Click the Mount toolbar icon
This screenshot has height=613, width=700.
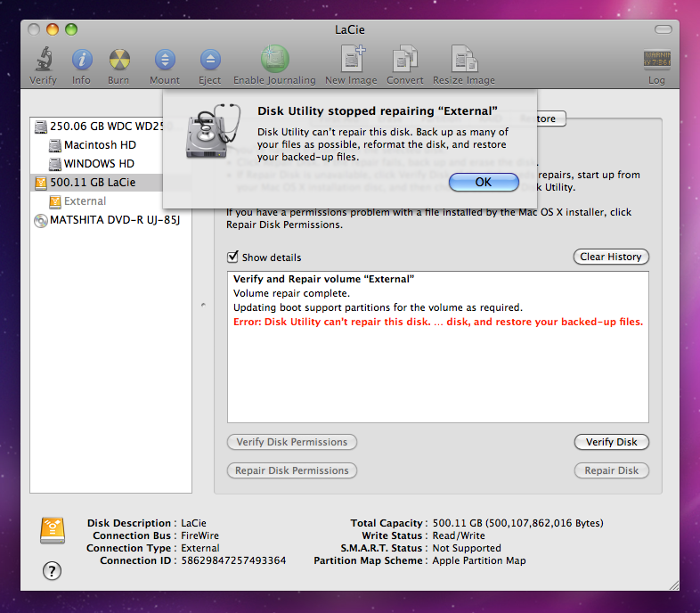165,60
